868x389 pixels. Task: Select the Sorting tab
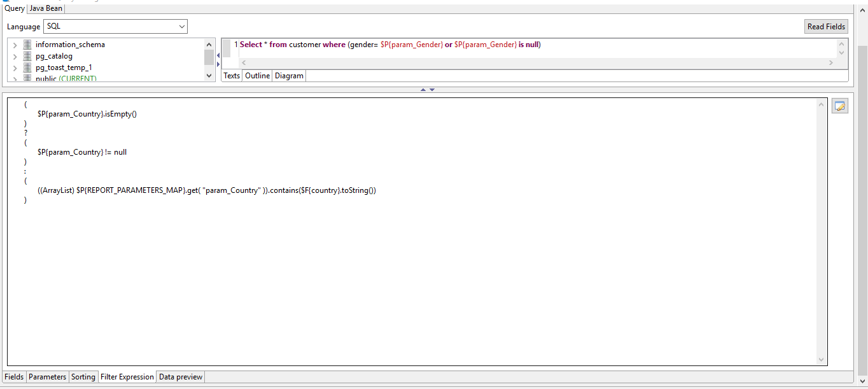coord(83,376)
